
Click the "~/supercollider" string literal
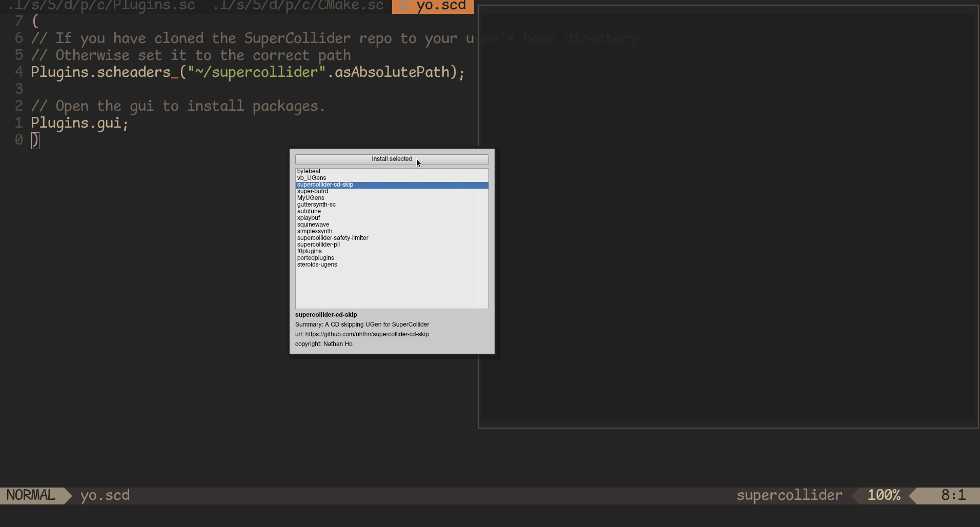click(256, 72)
